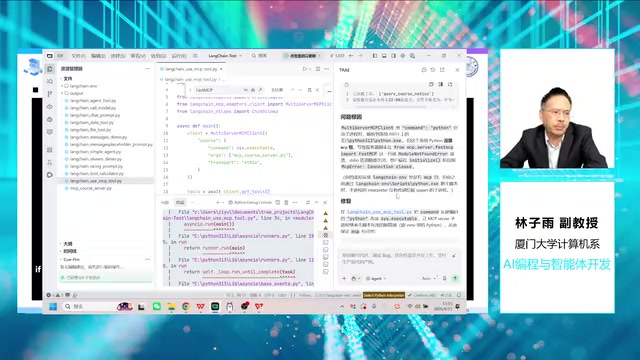This screenshot has width=640, height=360.
Task: Navigate forward with the right arrow in the title bar
Action: pos(360,56)
